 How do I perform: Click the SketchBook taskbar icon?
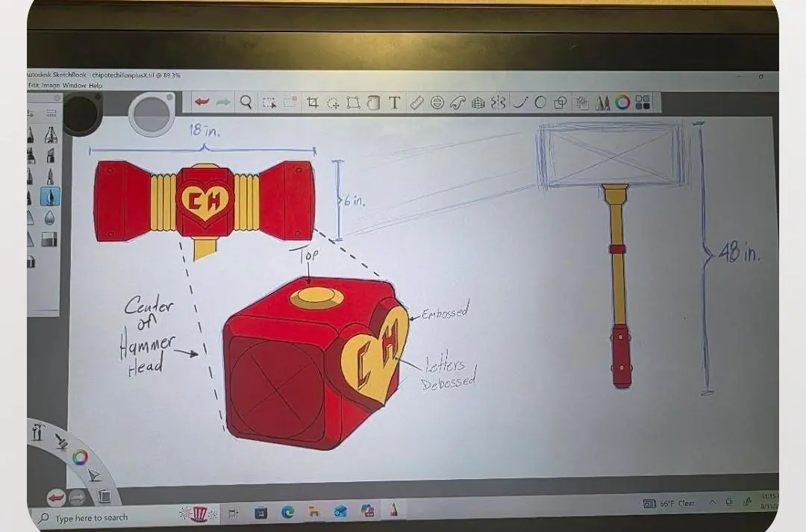(394, 510)
